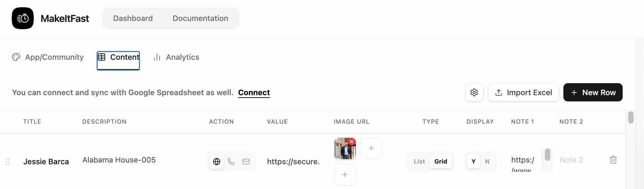
Task: Click the New Row button
Action: (593, 92)
